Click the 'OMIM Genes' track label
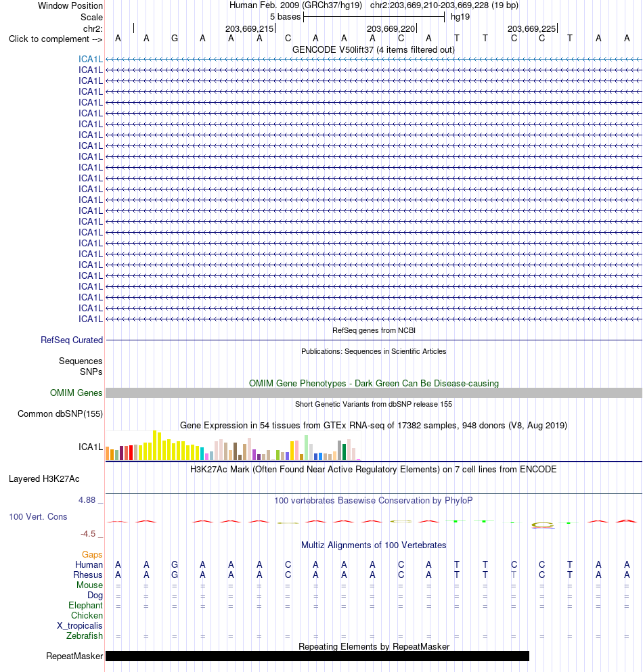 click(x=76, y=393)
